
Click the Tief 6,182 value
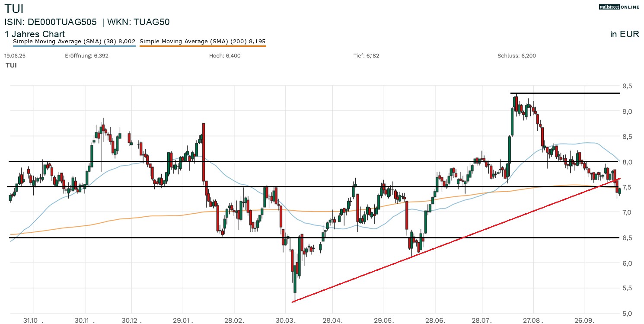366,56
